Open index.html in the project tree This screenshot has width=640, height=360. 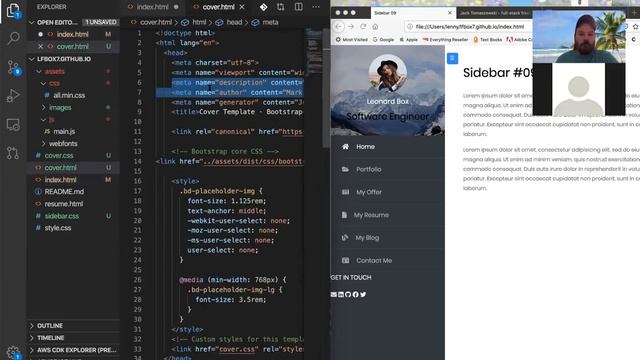[x=60, y=180]
